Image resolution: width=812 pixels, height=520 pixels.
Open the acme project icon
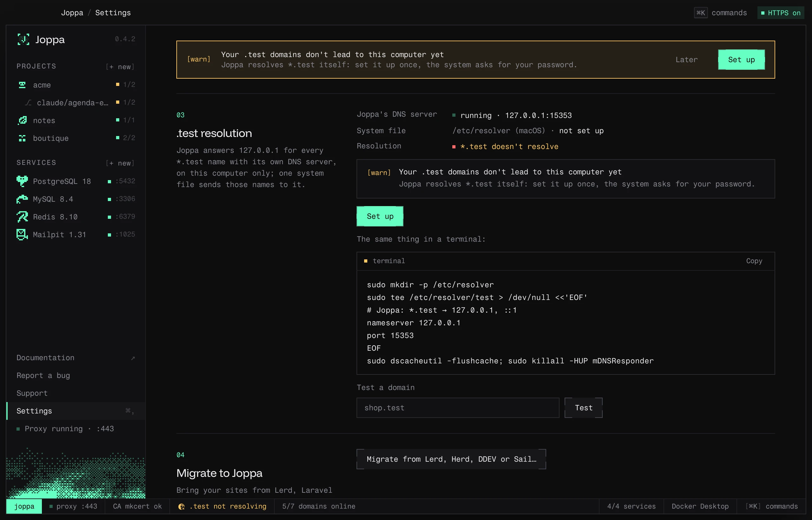coord(22,85)
